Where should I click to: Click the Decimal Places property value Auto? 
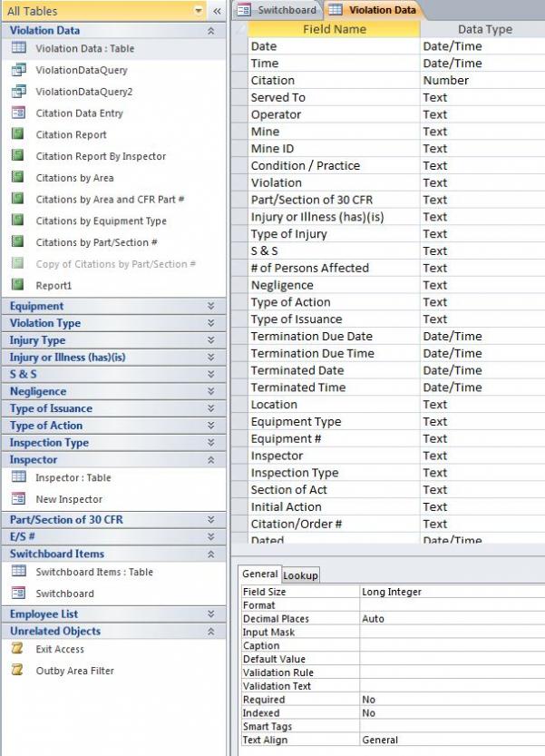pos(453,619)
